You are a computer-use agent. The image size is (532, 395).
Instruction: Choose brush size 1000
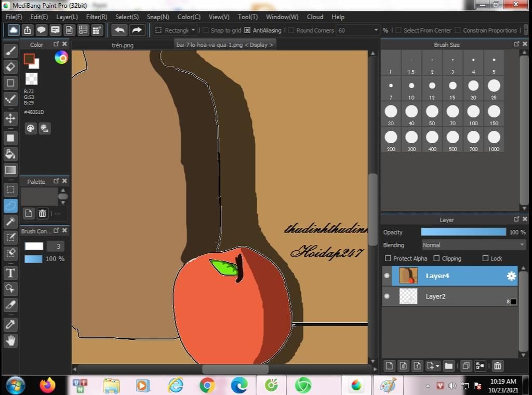494,141
